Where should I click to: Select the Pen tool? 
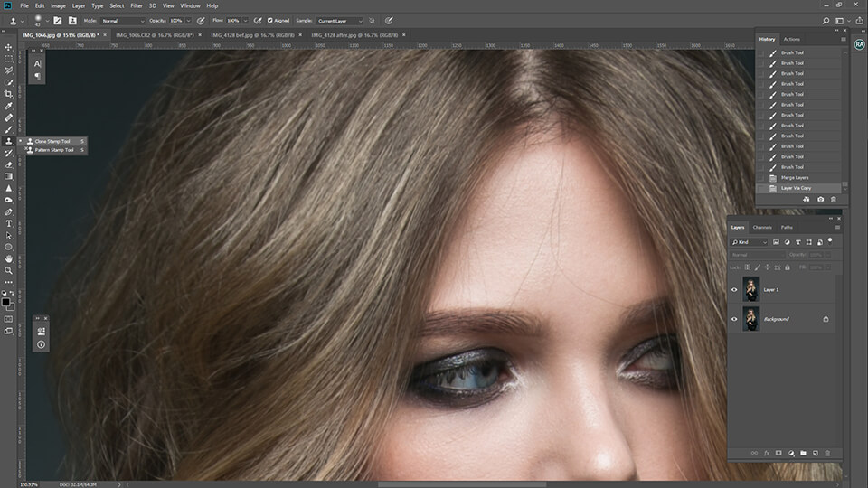coord(8,211)
